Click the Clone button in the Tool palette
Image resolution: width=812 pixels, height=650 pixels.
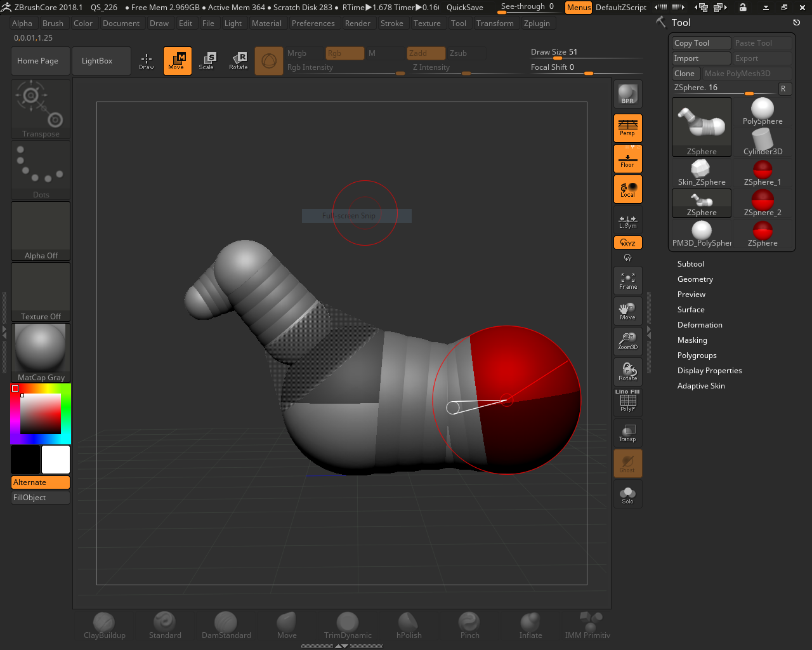[685, 73]
